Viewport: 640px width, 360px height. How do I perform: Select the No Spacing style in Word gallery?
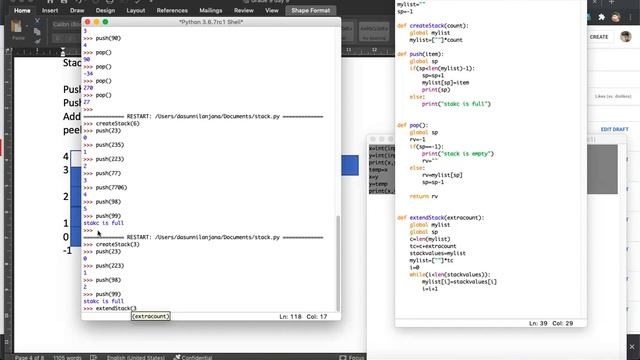374,32
